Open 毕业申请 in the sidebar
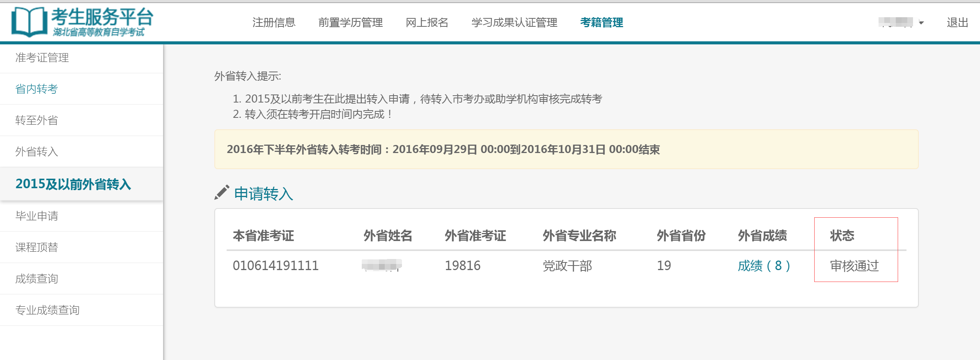Image resolution: width=980 pixels, height=360 pixels. [x=36, y=216]
